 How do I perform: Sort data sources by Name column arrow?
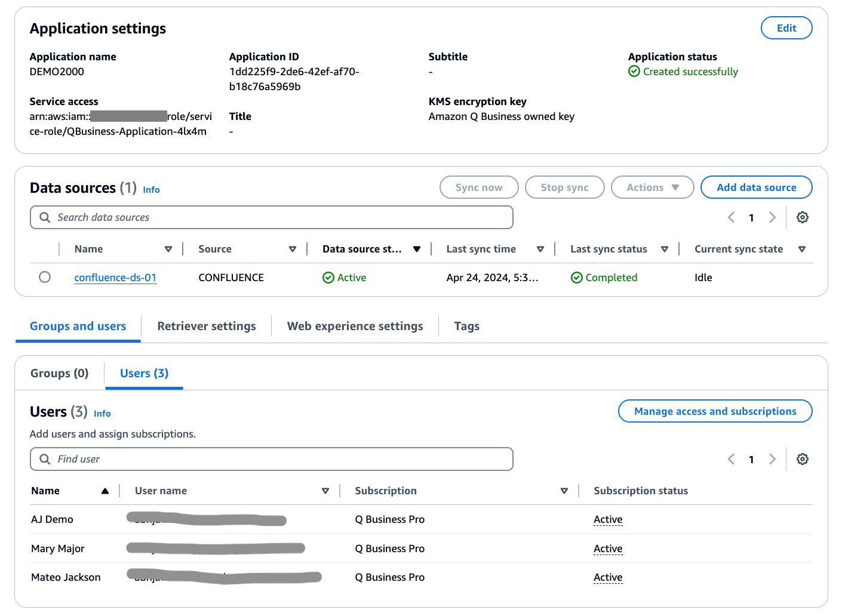click(x=168, y=250)
